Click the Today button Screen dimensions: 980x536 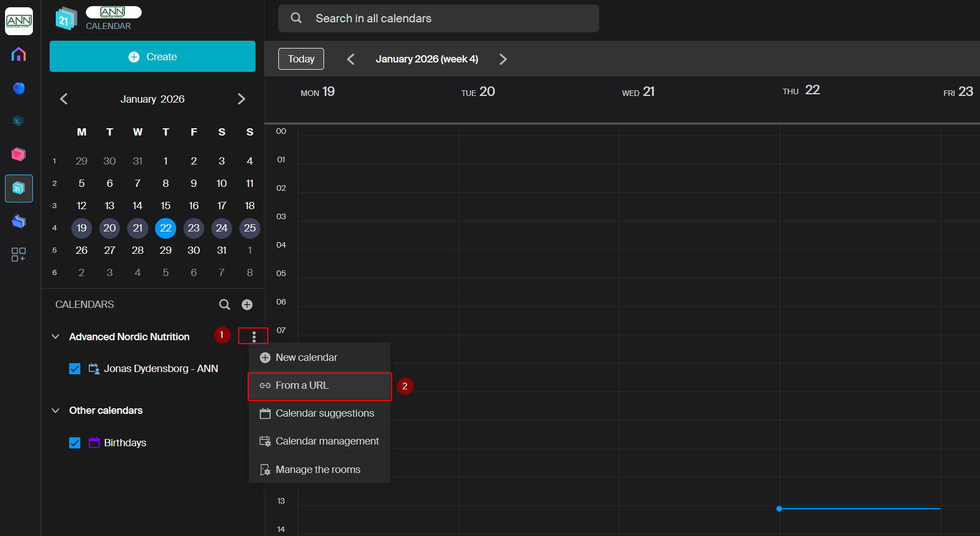(x=301, y=59)
